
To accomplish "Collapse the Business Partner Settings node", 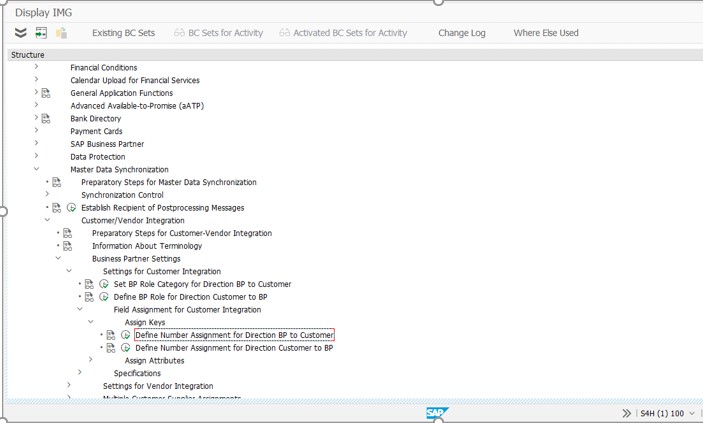I will pyautogui.click(x=58, y=258).
